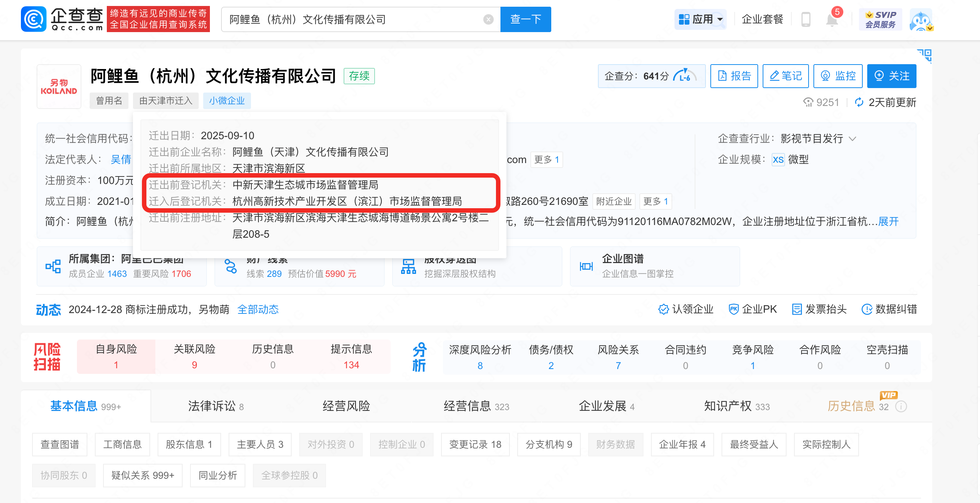Click the company name search field
Image resolution: width=980 pixels, height=503 pixels.
[354, 19]
